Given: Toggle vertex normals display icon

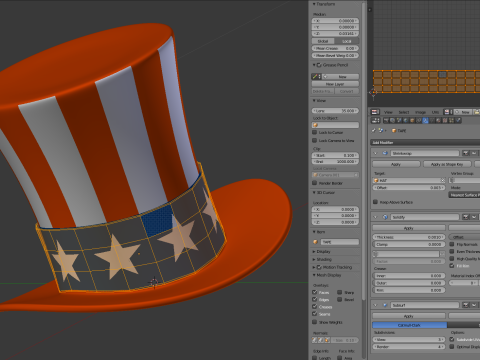Looking at the screenshot, I should [x=315, y=340].
